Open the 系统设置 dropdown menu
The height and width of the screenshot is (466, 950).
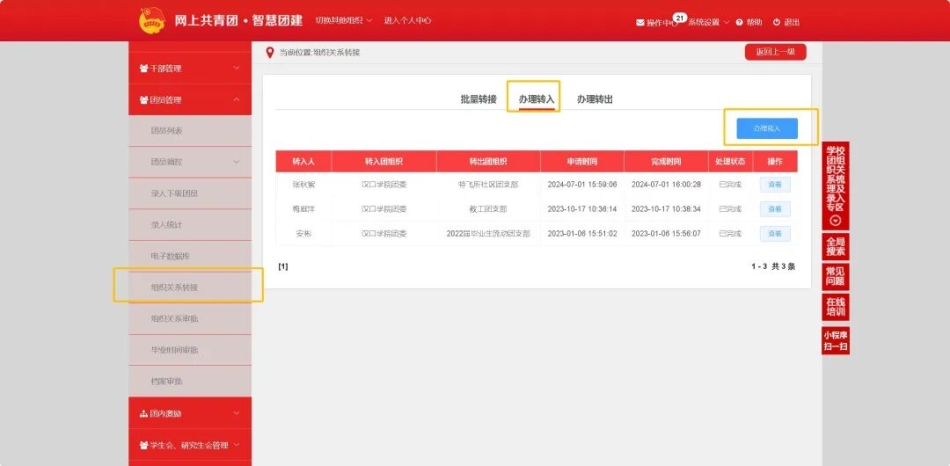pos(708,22)
